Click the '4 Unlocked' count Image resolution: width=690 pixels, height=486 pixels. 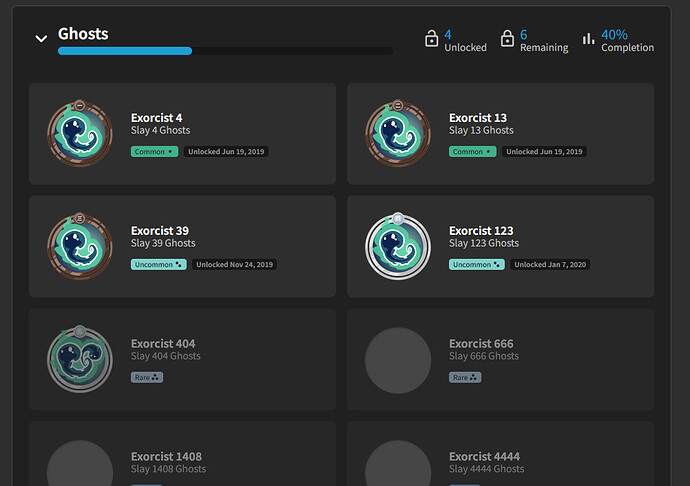(465, 40)
